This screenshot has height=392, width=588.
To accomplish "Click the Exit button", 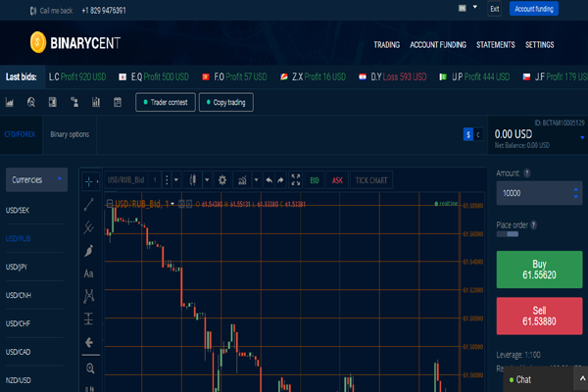I will 495,9.
